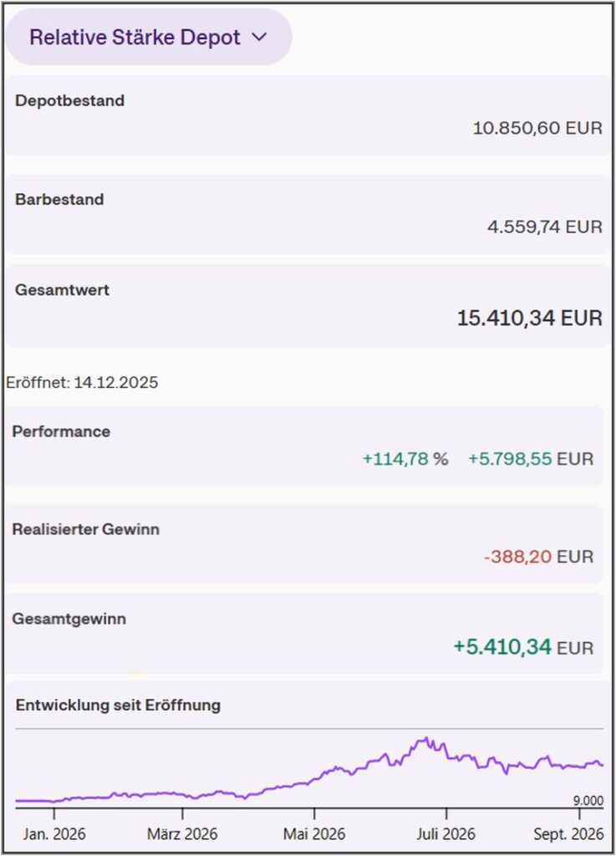616x856 pixels.
Task: Click the 15.410,34 EUR total value
Action: (x=529, y=318)
